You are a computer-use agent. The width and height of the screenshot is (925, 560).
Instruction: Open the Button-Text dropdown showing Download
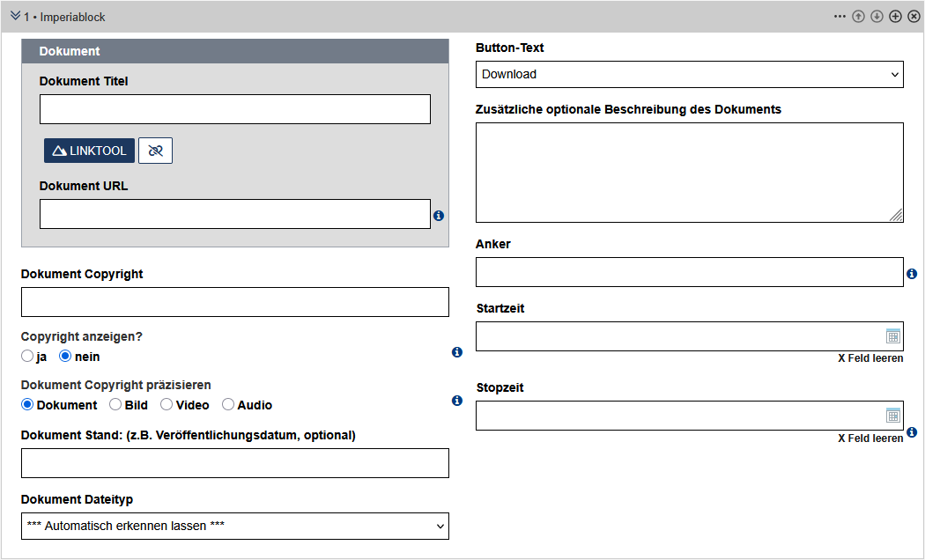(x=689, y=74)
